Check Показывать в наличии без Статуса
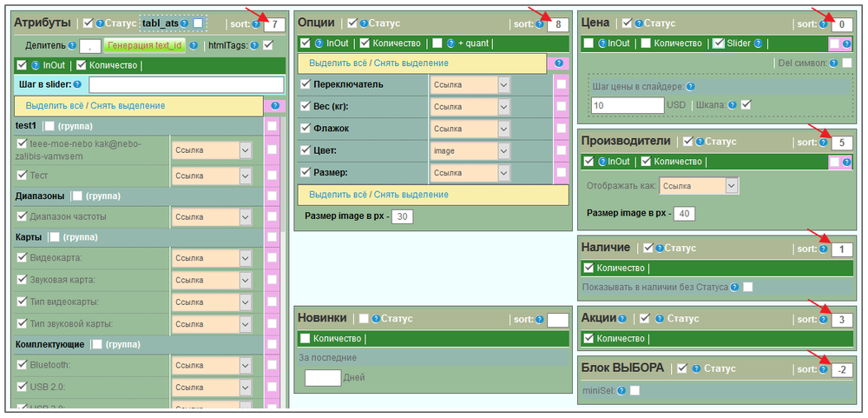Image resolution: width=868 pixels, height=418 pixels. pyautogui.click(x=747, y=287)
